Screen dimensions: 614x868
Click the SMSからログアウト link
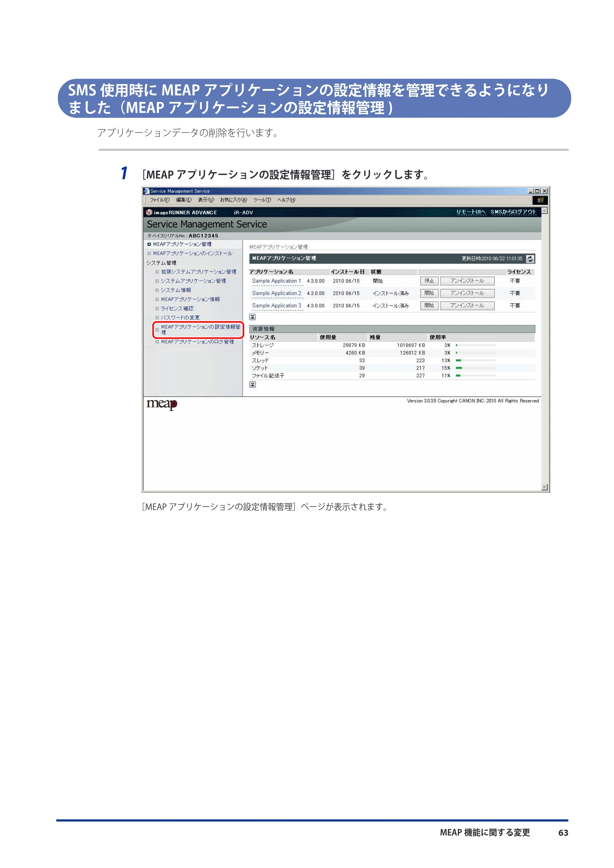pos(513,212)
